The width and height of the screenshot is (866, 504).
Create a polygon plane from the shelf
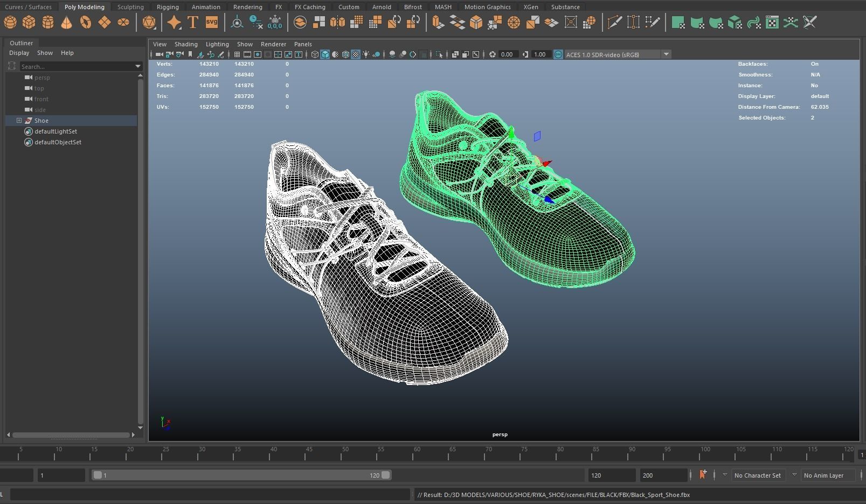coord(105,22)
